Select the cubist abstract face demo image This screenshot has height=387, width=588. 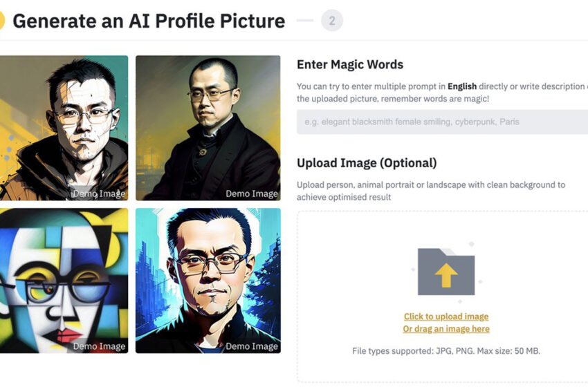tap(64, 281)
